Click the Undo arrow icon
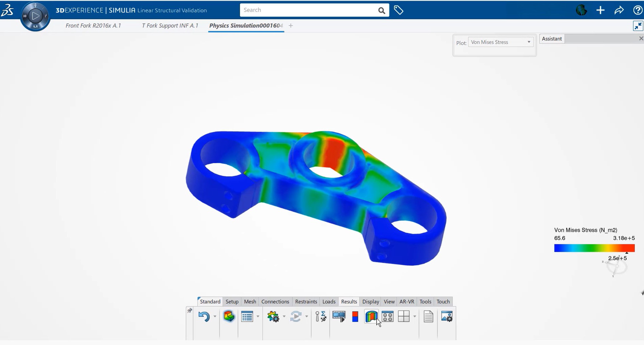The image size is (644, 345). 204,316
